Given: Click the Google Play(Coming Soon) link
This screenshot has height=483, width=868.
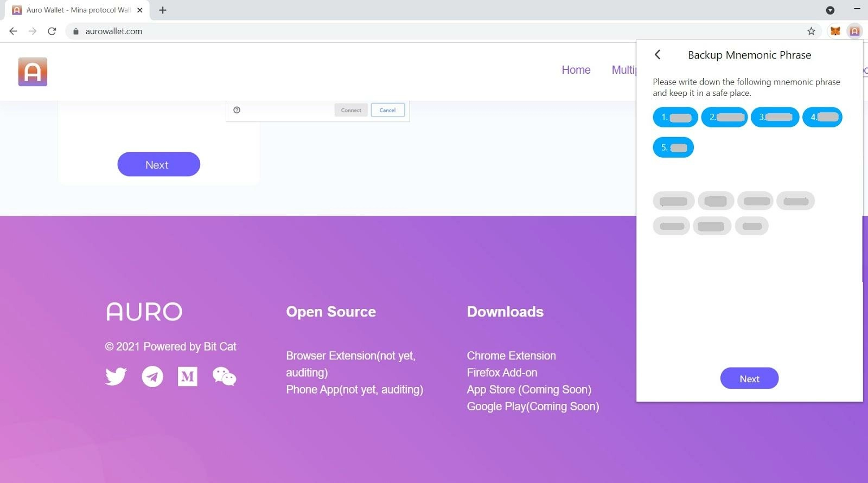Looking at the screenshot, I should pos(533,406).
